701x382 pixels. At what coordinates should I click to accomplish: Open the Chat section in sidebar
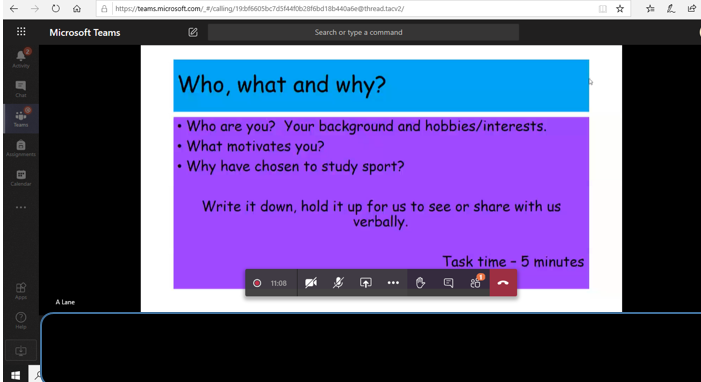tap(21, 89)
